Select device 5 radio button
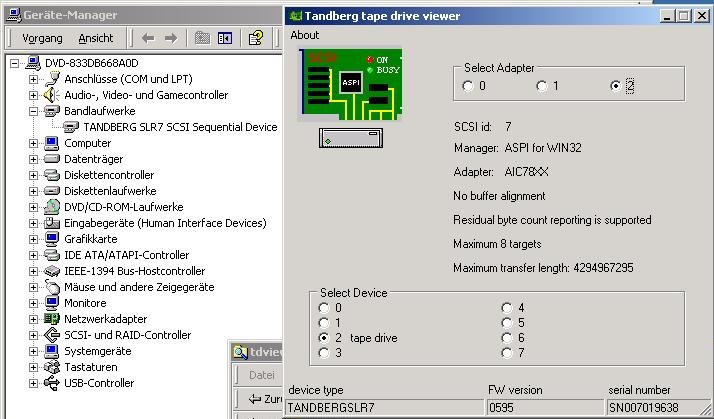 click(x=507, y=323)
